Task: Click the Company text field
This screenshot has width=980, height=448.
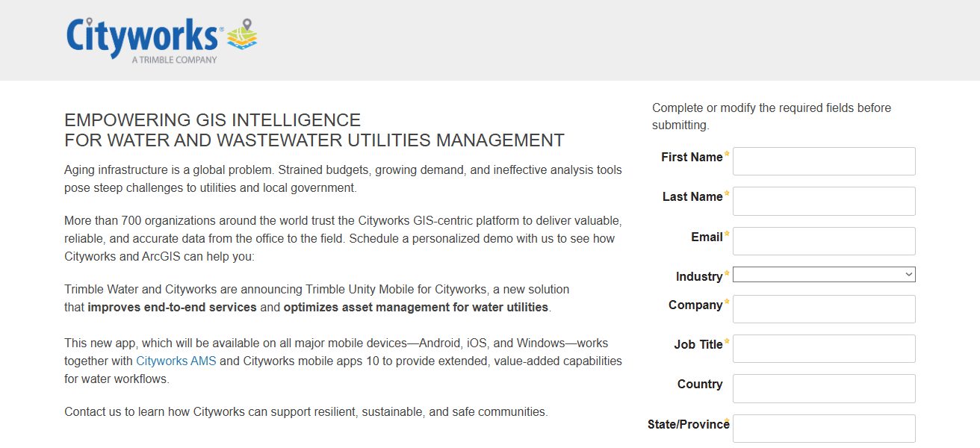Action: pos(824,309)
